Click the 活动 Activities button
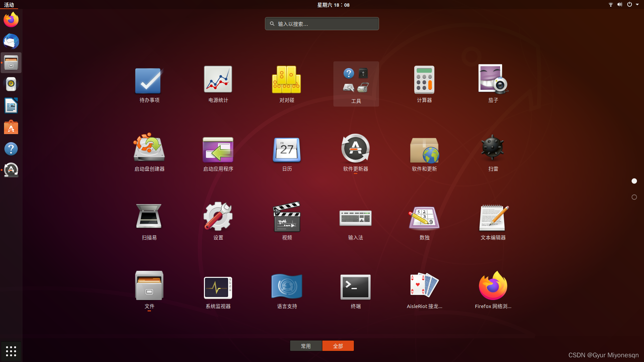The height and width of the screenshot is (362, 644). tap(9, 5)
